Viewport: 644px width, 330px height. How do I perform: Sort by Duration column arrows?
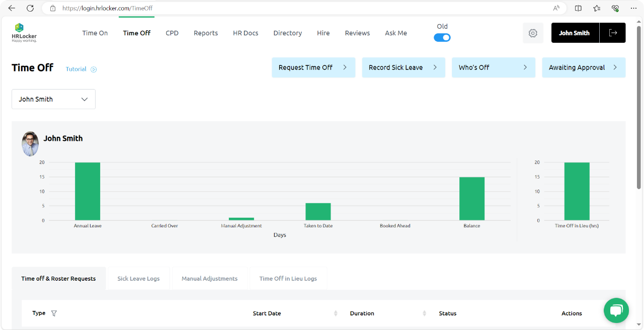click(424, 313)
